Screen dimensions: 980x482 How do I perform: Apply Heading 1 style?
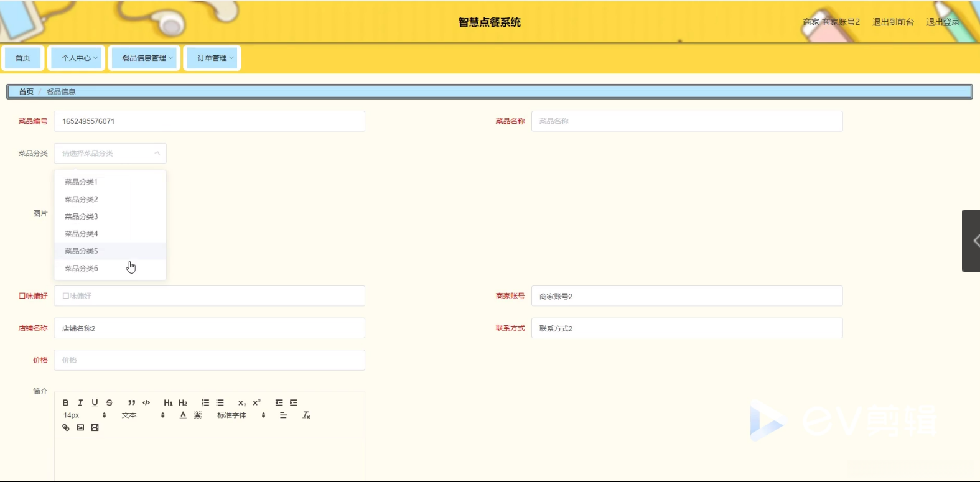168,402
